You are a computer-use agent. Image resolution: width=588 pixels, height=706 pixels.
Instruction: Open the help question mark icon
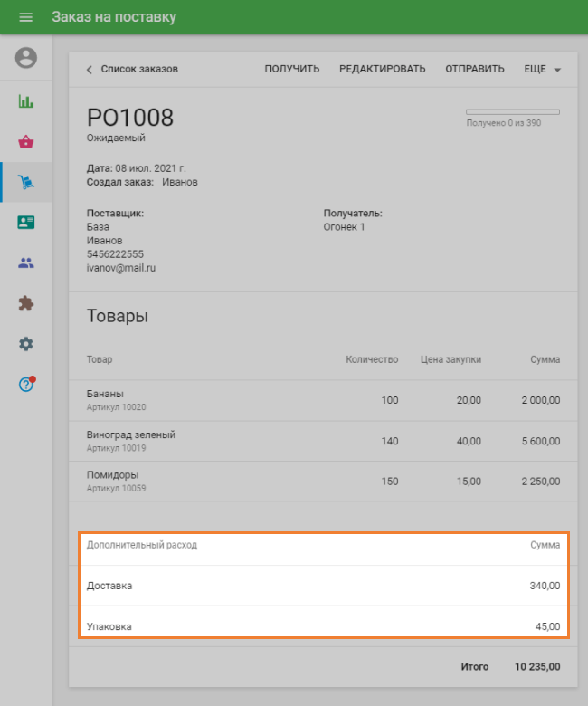(x=26, y=384)
